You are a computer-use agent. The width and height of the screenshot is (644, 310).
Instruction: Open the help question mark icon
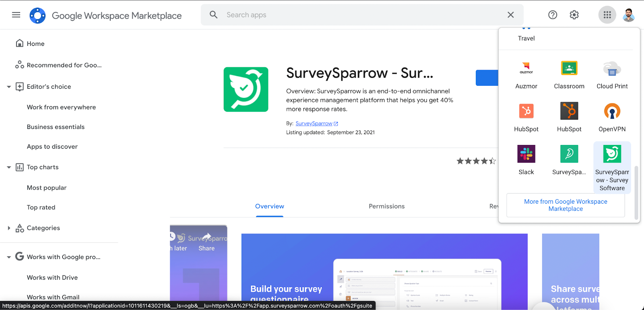[x=553, y=15]
